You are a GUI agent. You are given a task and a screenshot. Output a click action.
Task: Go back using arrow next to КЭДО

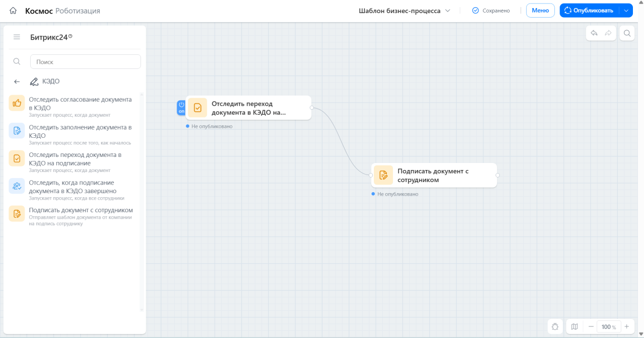(17, 81)
